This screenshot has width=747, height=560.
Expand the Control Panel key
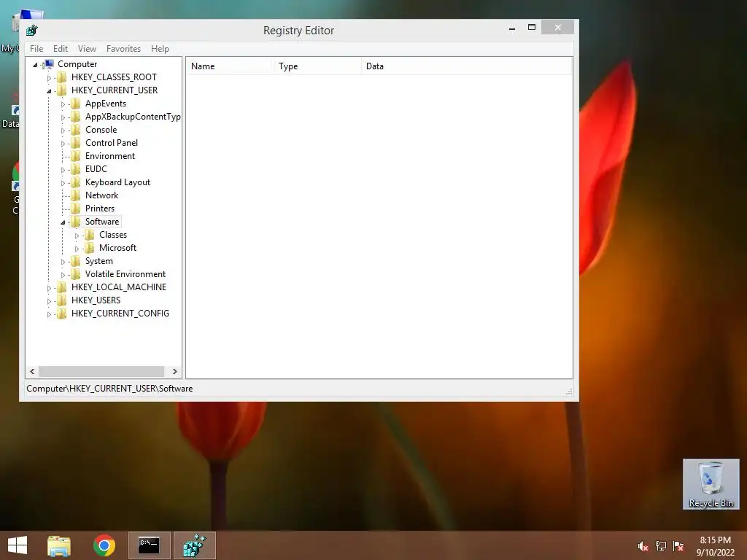coord(63,144)
